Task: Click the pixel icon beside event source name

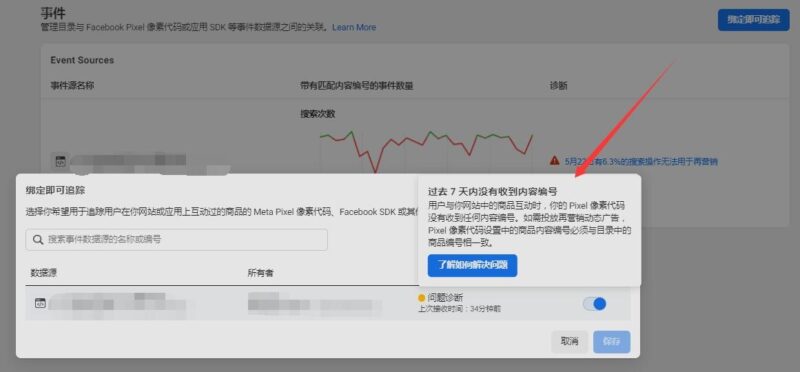Action: click(60, 161)
